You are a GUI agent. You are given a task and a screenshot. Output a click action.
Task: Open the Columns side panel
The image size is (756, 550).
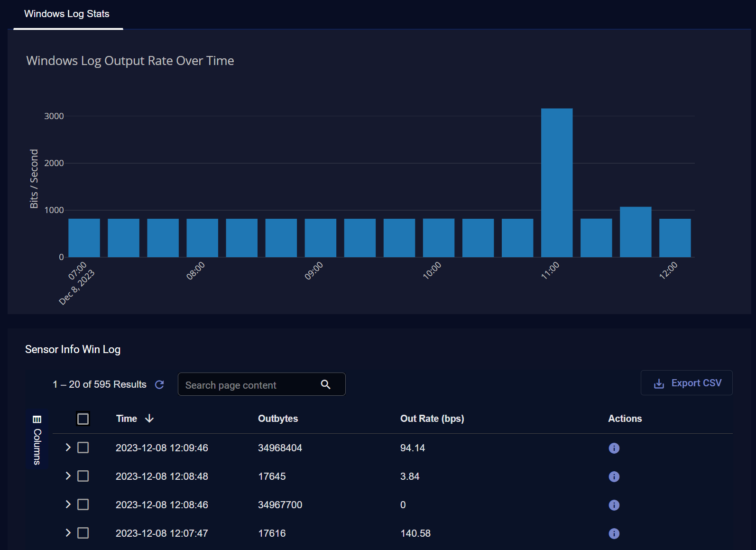point(37,439)
